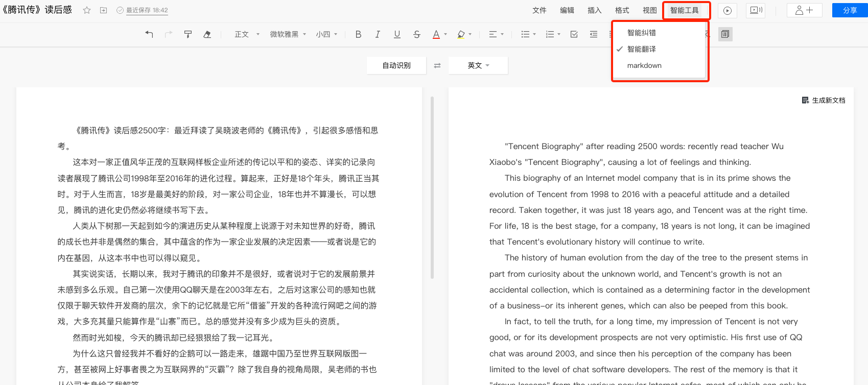
Task: Open the 插入 menu
Action: coord(595,10)
